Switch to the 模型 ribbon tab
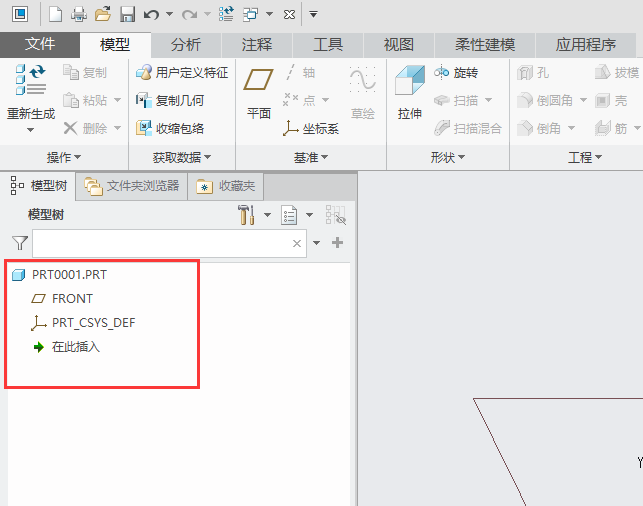643x506 pixels. 115,45
